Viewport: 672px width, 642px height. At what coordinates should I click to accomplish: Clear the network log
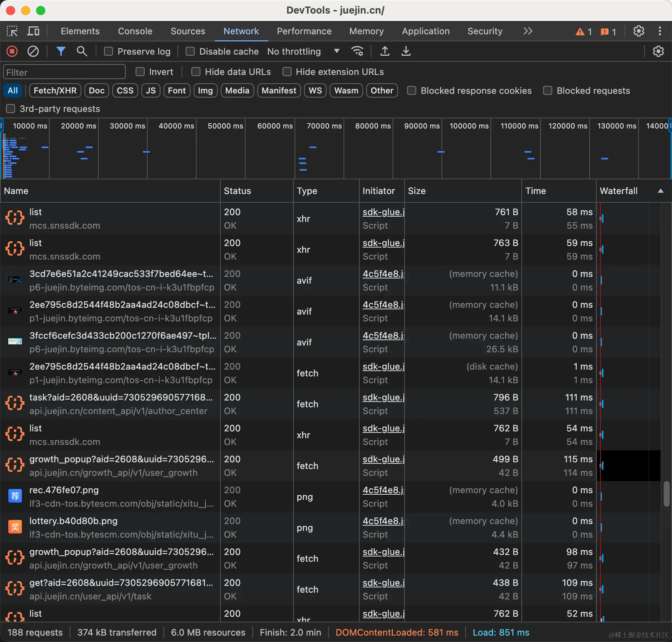(33, 51)
